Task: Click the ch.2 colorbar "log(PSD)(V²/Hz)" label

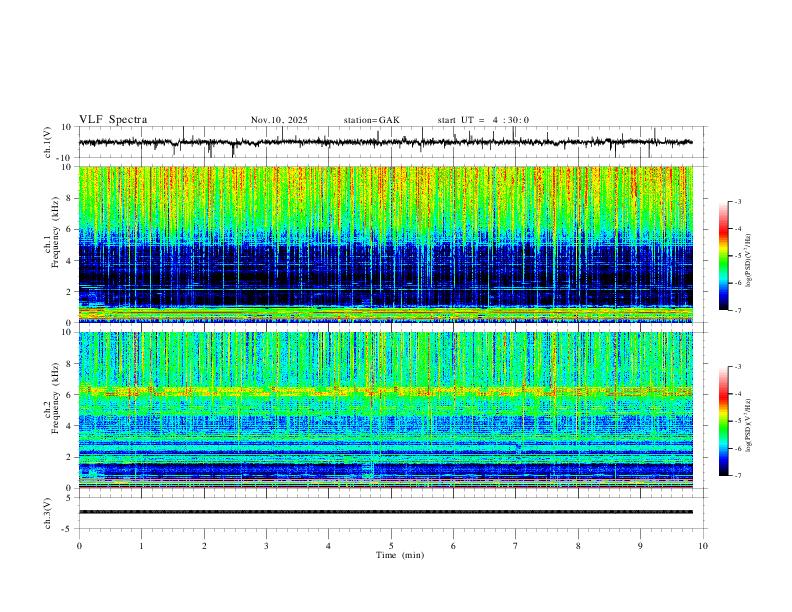Action: [749, 425]
